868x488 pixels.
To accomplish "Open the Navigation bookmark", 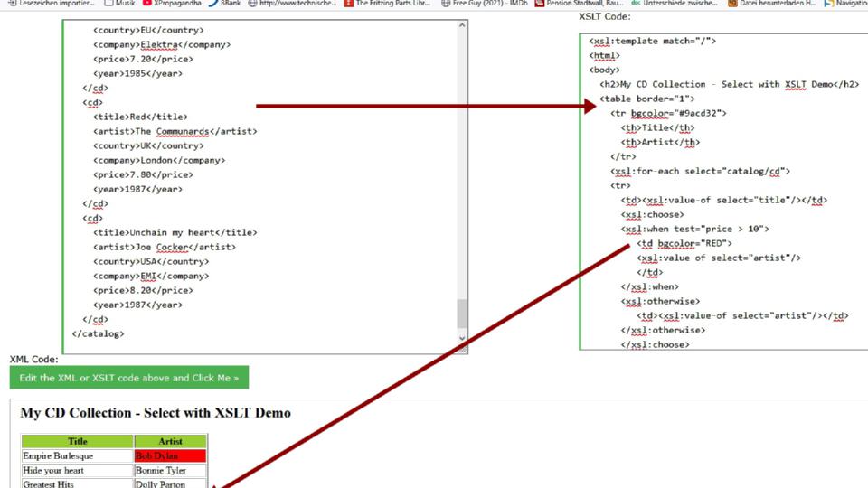I will [845, 4].
